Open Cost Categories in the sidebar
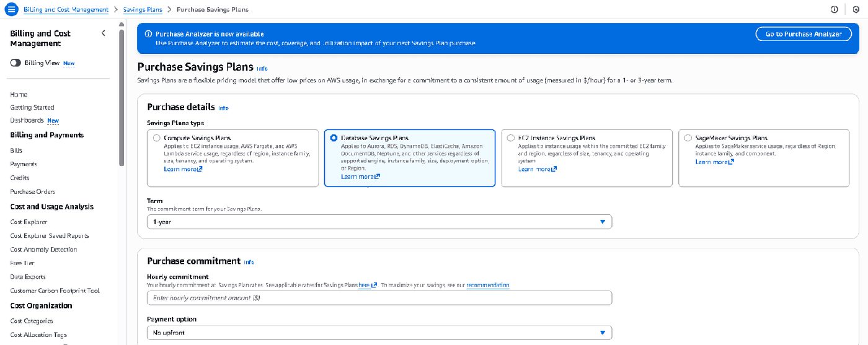Image resolution: width=868 pixels, height=345 pixels. point(32,321)
